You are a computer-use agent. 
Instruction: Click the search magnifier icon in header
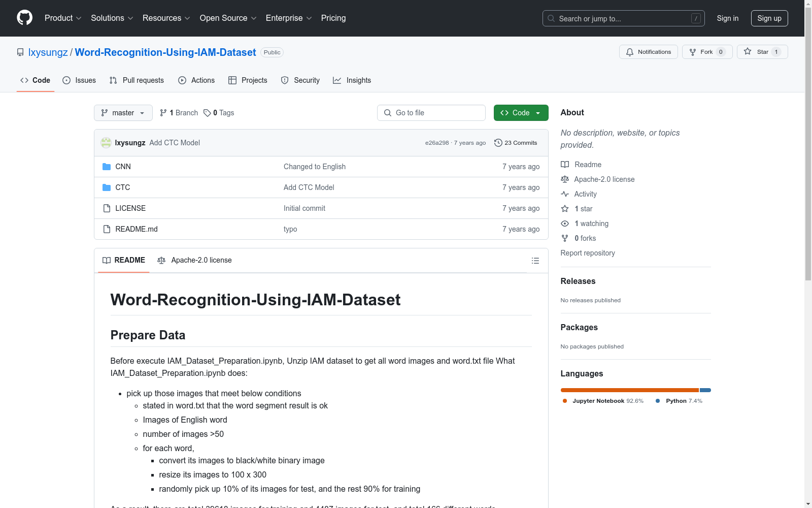pyautogui.click(x=551, y=18)
